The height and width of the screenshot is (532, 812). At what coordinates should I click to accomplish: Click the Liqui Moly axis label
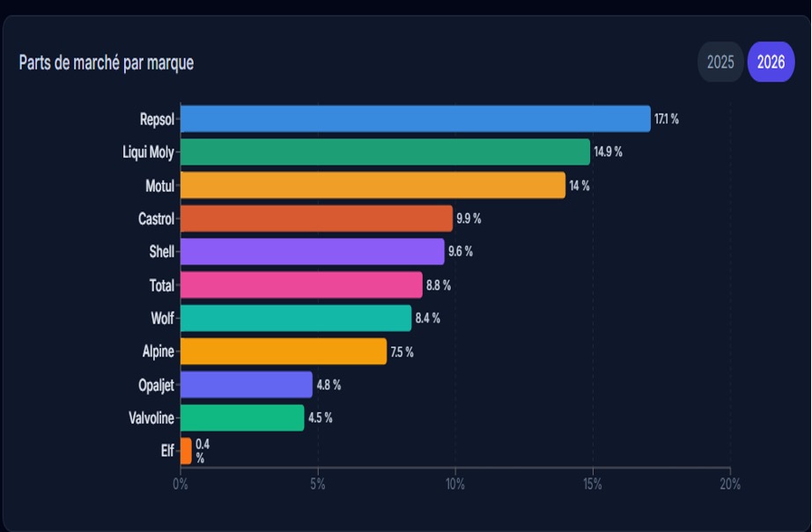pyautogui.click(x=148, y=151)
